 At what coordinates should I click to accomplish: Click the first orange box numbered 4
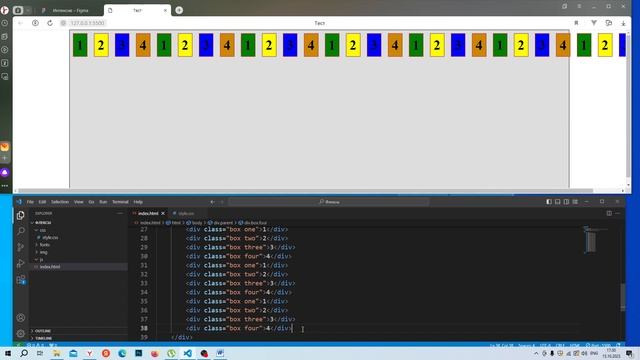pyautogui.click(x=143, y=44)
